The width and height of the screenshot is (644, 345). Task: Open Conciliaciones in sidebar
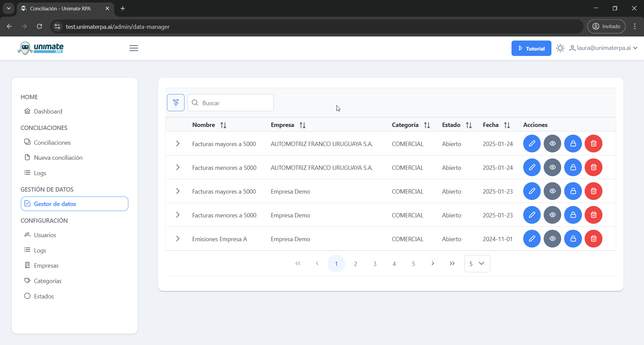point(48,143)
